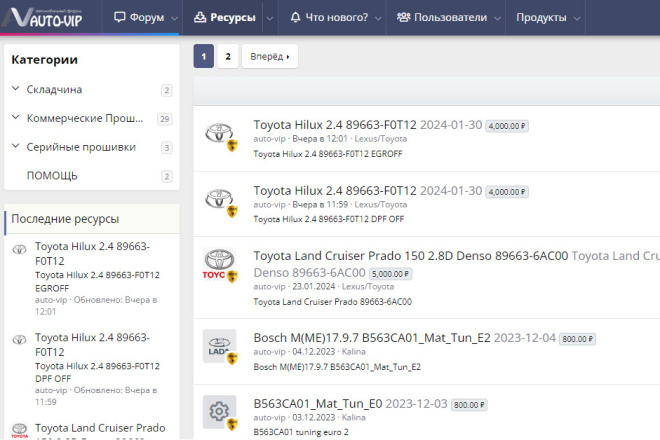This screenshot has width=660, height=440.
Task: Click the Вперёд next page button
Action: (x=270, y=56)
